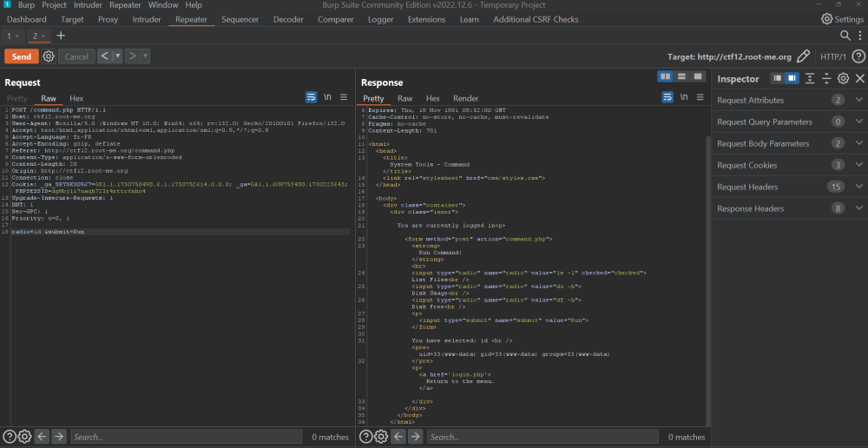
Task: Switch Request view to Hex
Action: 76,99
